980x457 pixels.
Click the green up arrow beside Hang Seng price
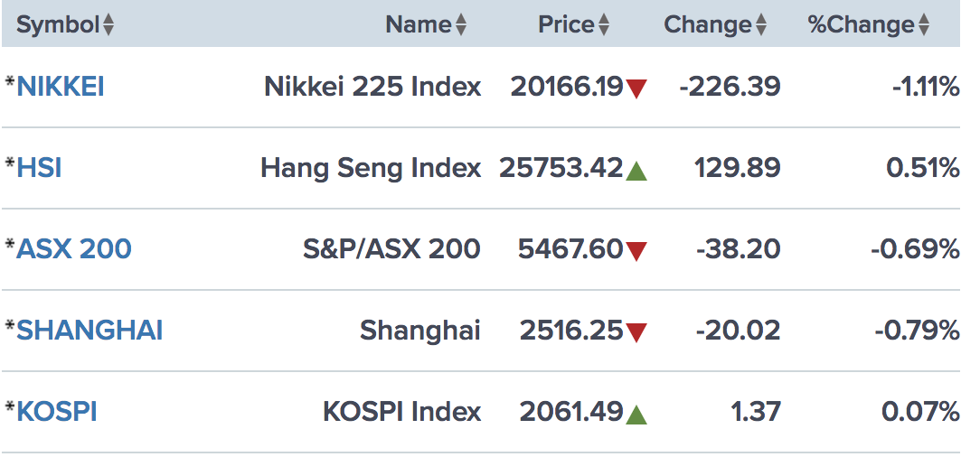tap(636, 170)
